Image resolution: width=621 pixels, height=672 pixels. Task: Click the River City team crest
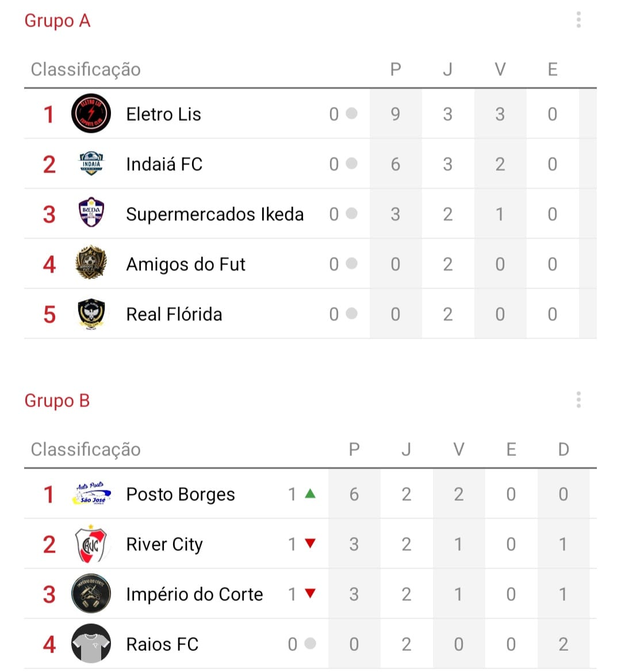point(91,544)
